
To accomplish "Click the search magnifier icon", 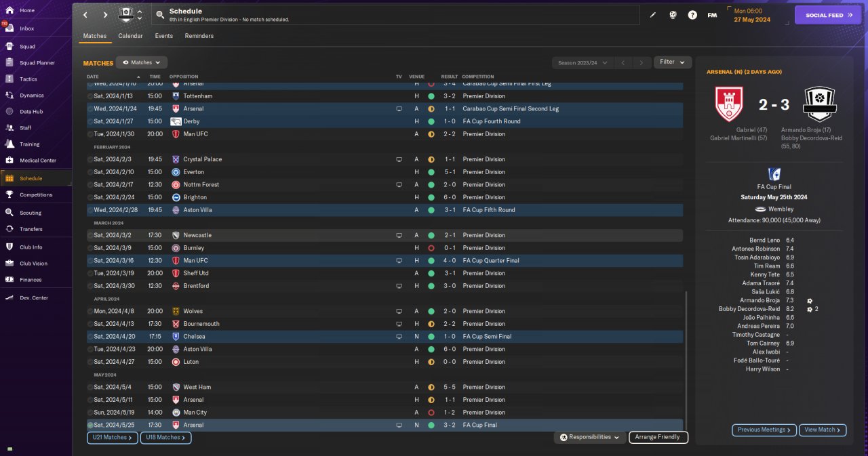I will (x=159, y=14).
